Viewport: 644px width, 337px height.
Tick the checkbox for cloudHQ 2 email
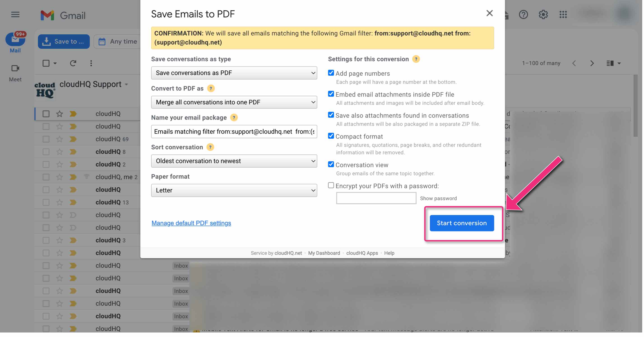click(46, 164)
